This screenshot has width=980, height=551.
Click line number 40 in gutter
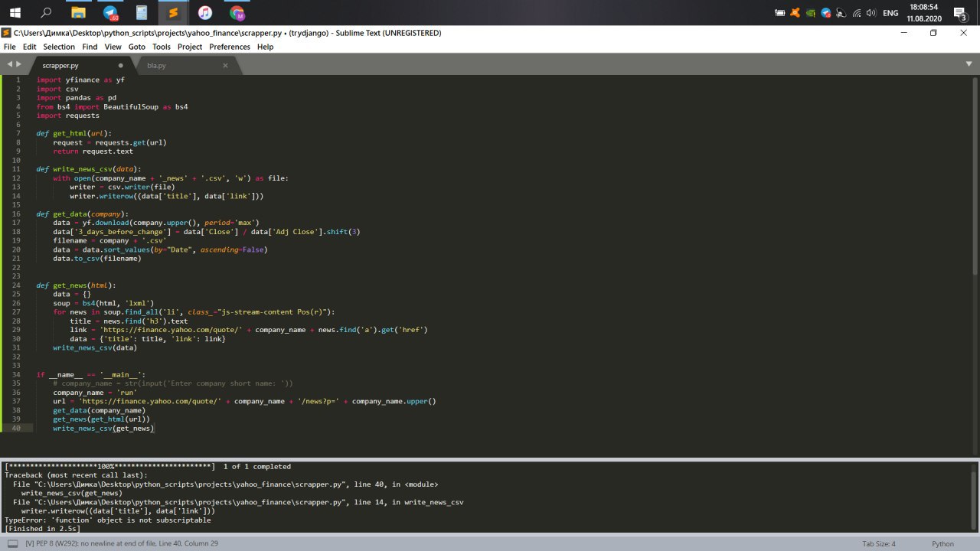point(16,428)
